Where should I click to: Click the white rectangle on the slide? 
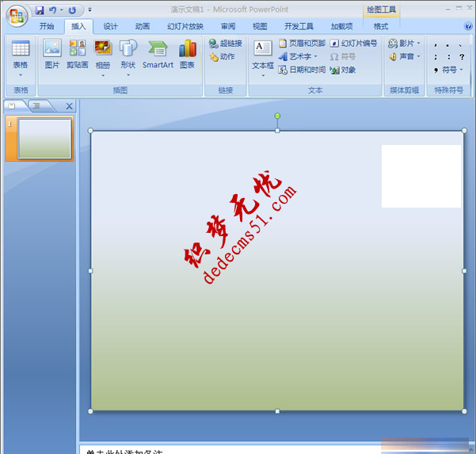click(421, 177)
